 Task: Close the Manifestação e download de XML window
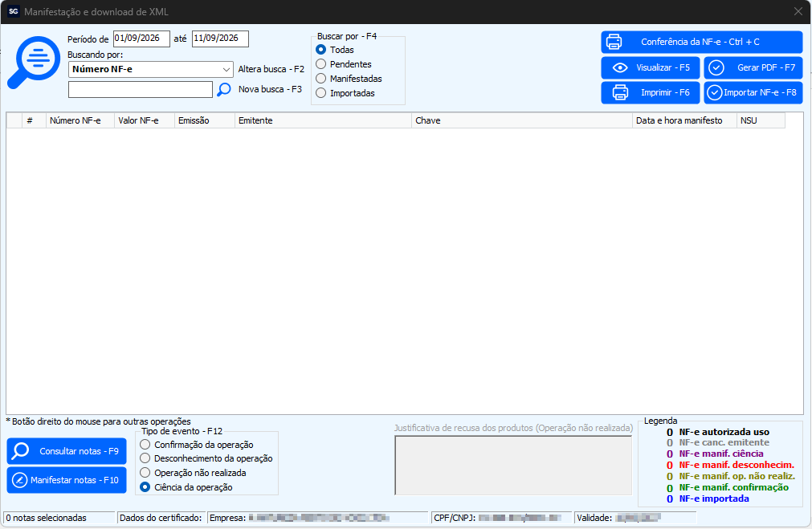798,11
